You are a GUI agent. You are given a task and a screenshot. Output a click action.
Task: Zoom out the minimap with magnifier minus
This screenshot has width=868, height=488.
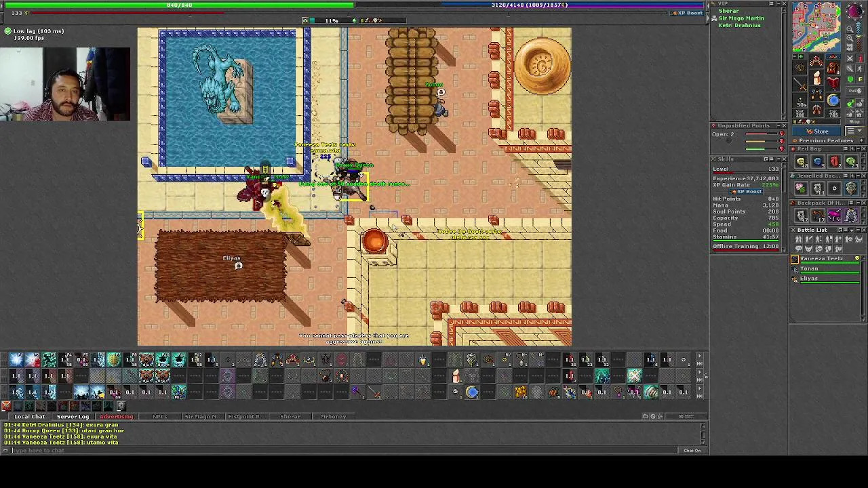coord(850,29)
